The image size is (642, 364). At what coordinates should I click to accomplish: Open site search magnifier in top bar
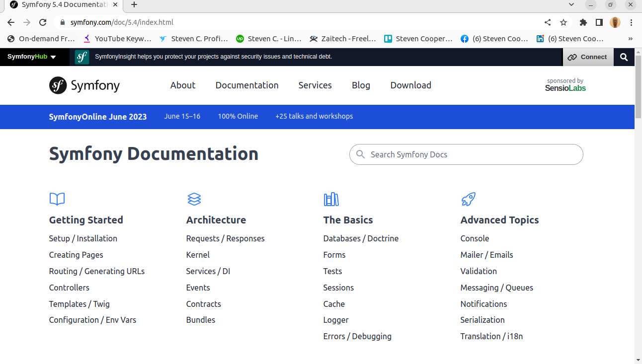click(624, 57)
